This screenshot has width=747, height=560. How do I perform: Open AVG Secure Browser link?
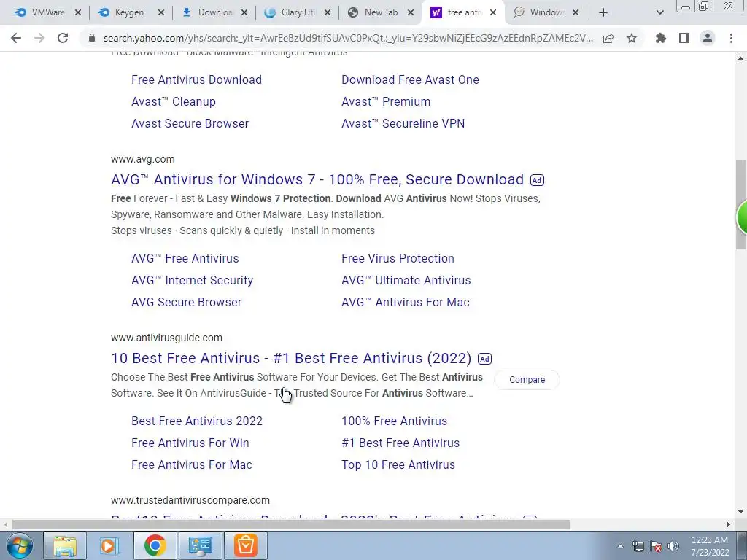click(x=186, y=302)
